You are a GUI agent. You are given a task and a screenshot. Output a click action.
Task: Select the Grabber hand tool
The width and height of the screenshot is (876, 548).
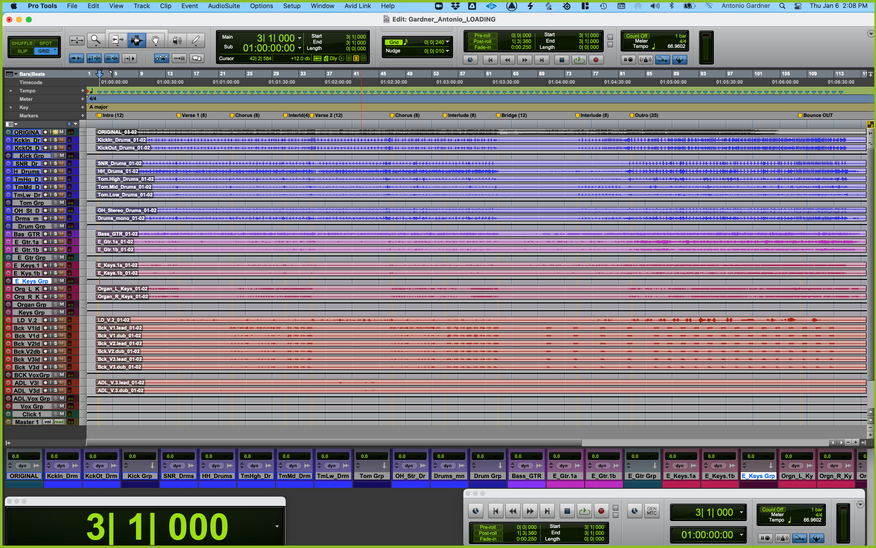[x=155, y=40]
